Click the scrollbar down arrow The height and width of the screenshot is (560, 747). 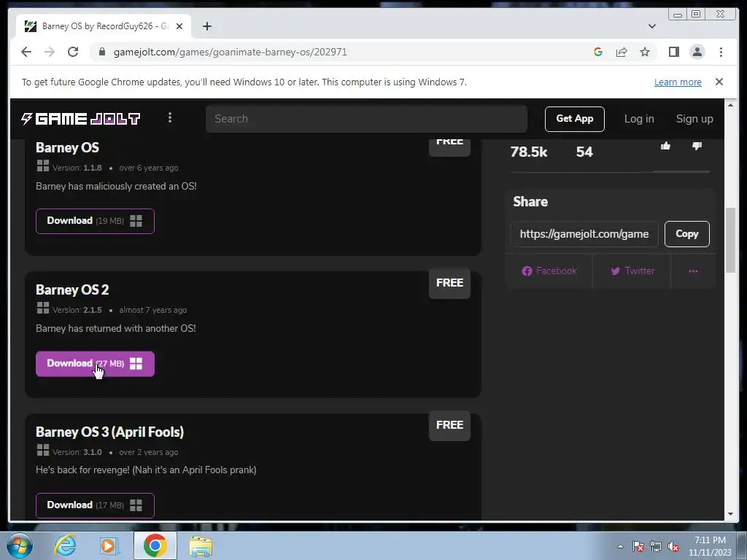point(730,514)
